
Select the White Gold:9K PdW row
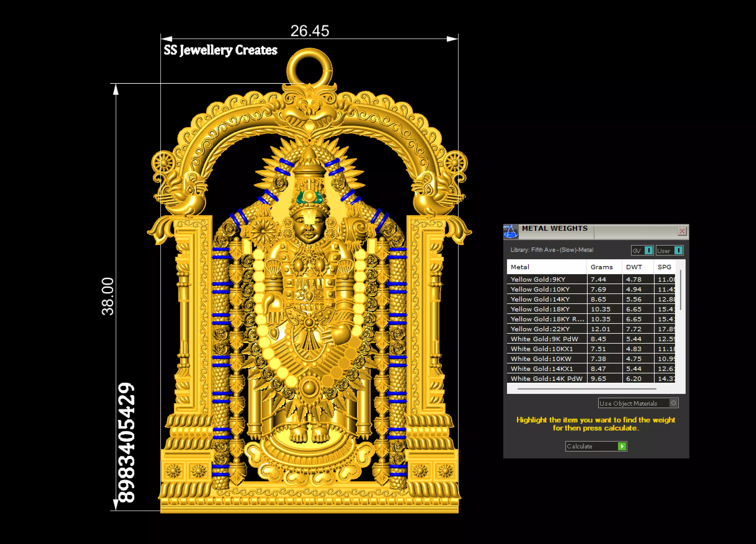tap(591, 339)
